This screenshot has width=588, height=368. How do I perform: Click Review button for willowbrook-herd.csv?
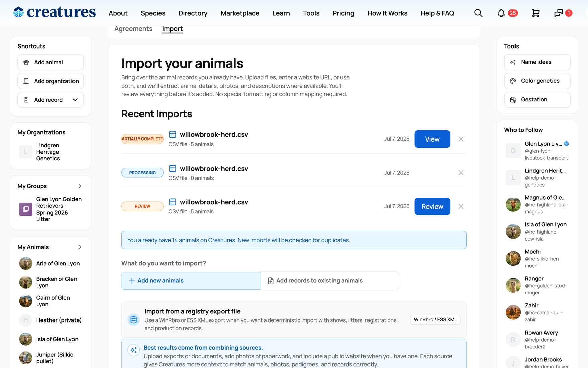(x=432, y=206)
